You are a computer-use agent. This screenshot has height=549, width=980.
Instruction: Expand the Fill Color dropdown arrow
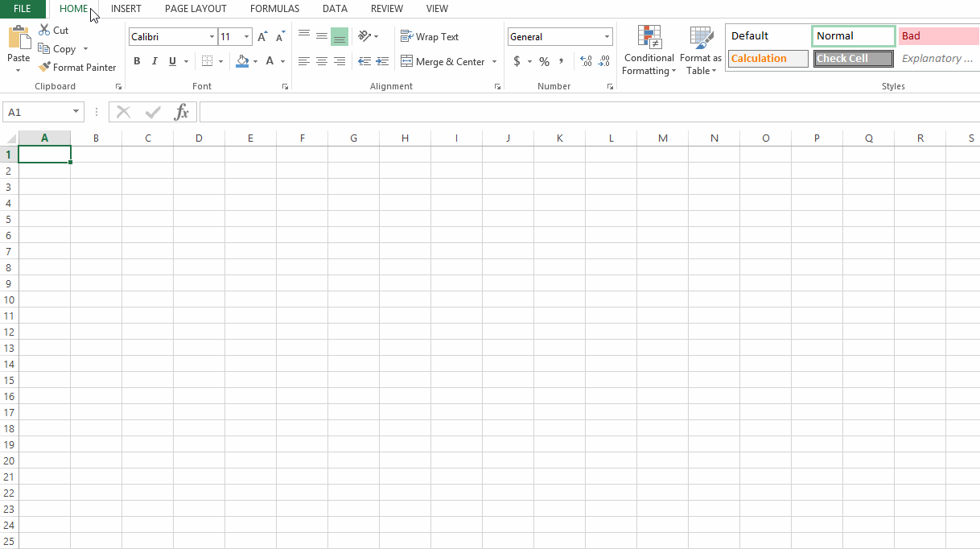tap(256, 61)
